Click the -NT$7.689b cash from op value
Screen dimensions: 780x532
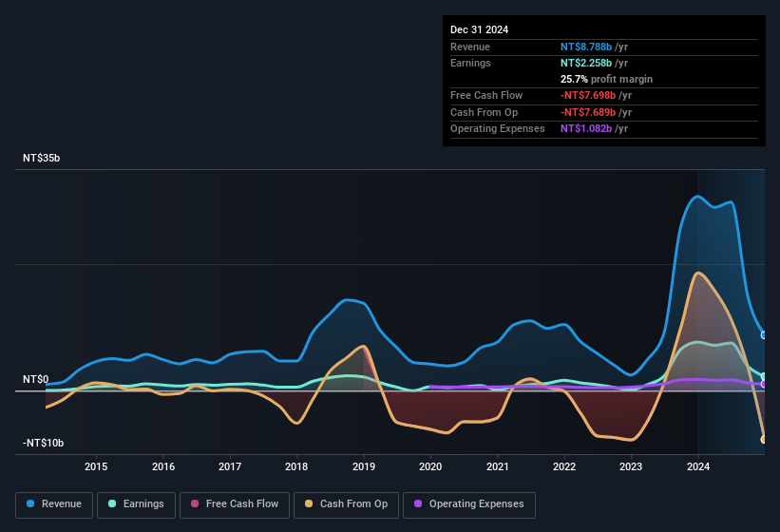click(588, 112)
